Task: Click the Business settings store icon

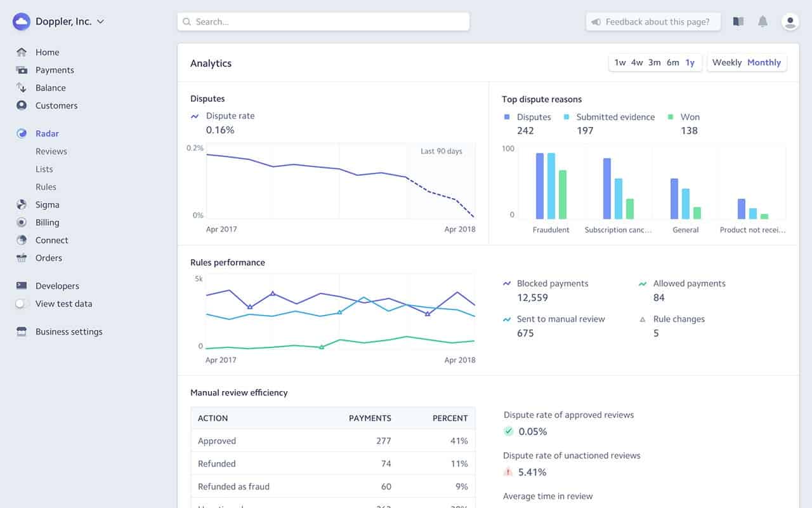Action: [x=22, y=331]
